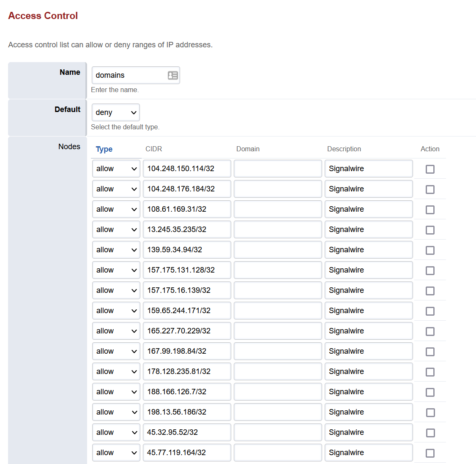Check the Action checkbox for 108.61.169.31/32
Image resolution: width=476 pixels, height=464 pixels.
(x=430, y=210)
